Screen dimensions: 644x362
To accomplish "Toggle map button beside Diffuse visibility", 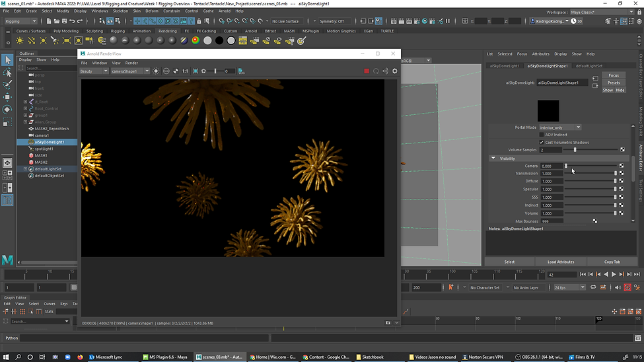I will tap(622, 181).
